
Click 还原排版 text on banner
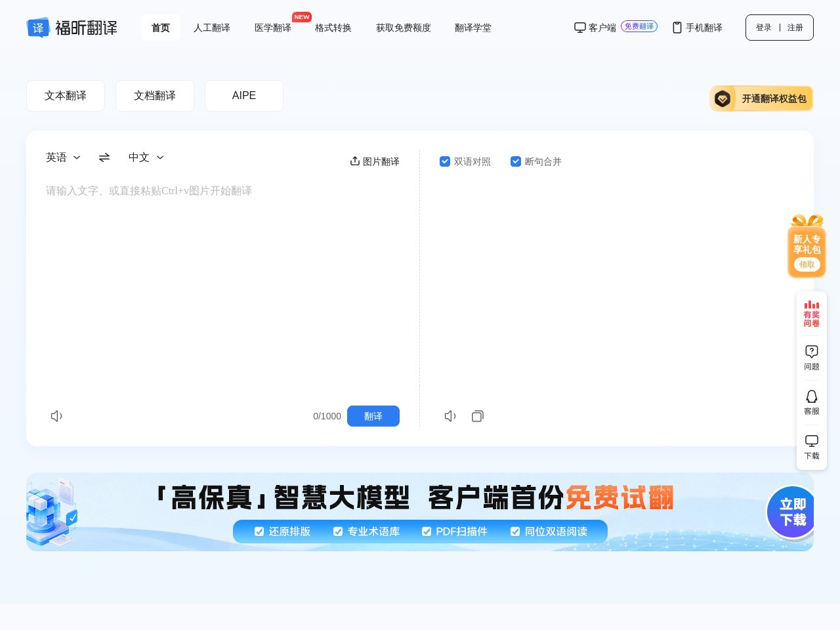tap(289, 532)
